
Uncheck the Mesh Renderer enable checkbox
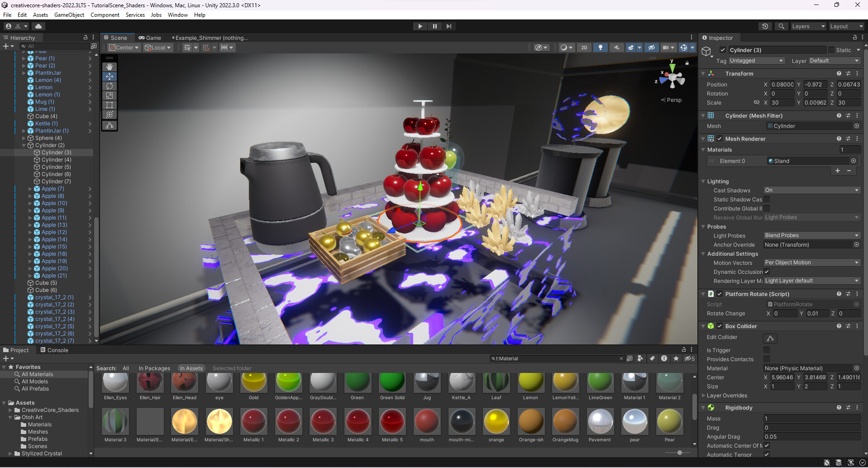(720, 138)
